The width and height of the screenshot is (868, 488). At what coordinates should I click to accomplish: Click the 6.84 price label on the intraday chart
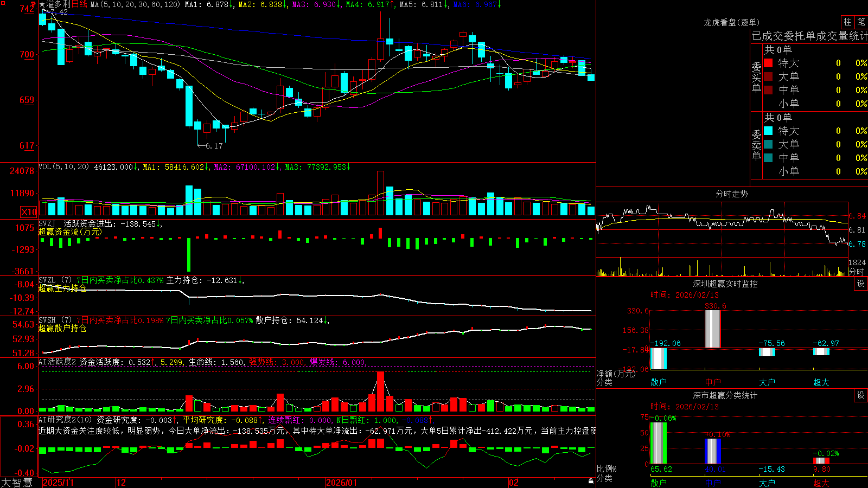857,216
